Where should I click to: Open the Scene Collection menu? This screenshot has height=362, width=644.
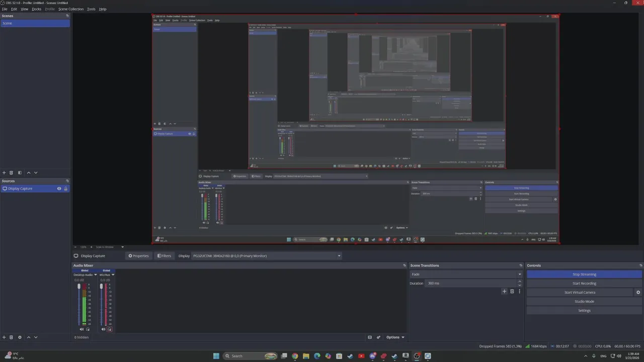click(x=71, y=9)
